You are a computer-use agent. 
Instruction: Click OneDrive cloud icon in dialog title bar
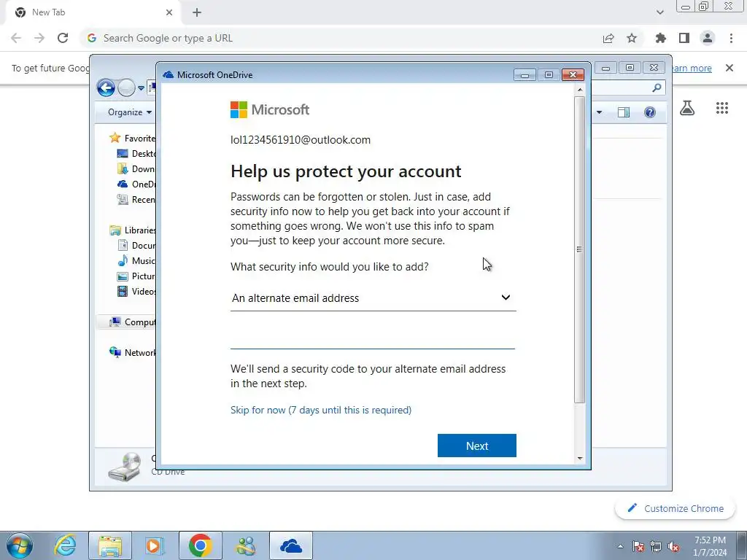(x=169, y=75)
